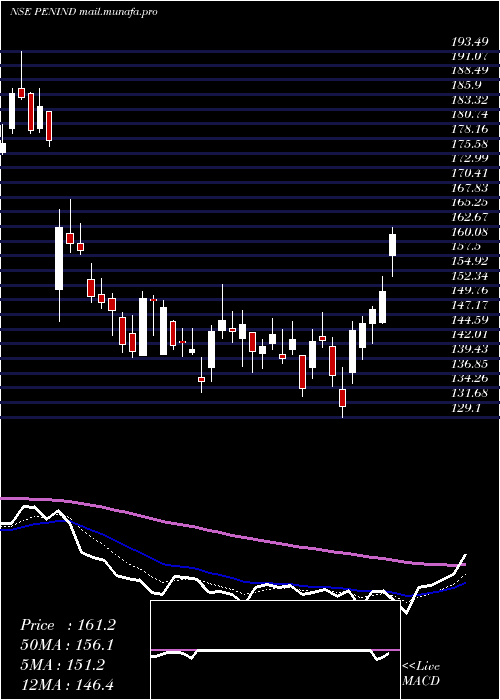Click the <<Live MACD label
Image resolution: width=500 pixels, height=700 pixels.
pyautogui.click(x=421, y=674)
